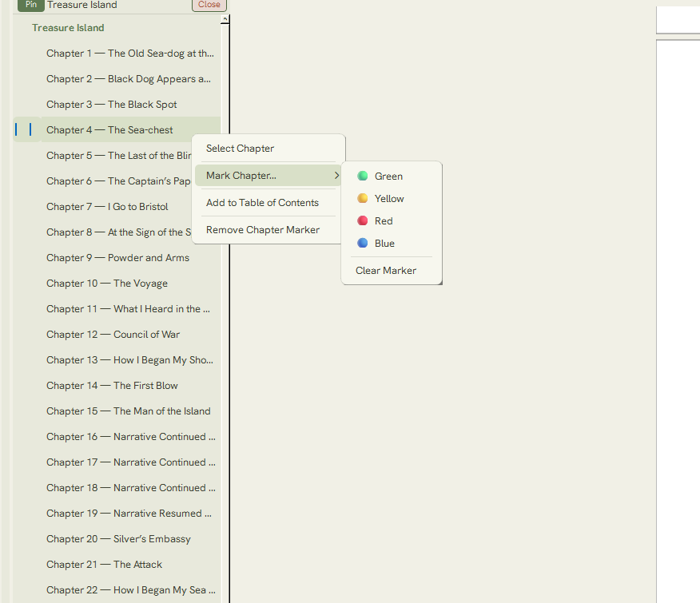Select the Treasure Island book title

(68, 28)
